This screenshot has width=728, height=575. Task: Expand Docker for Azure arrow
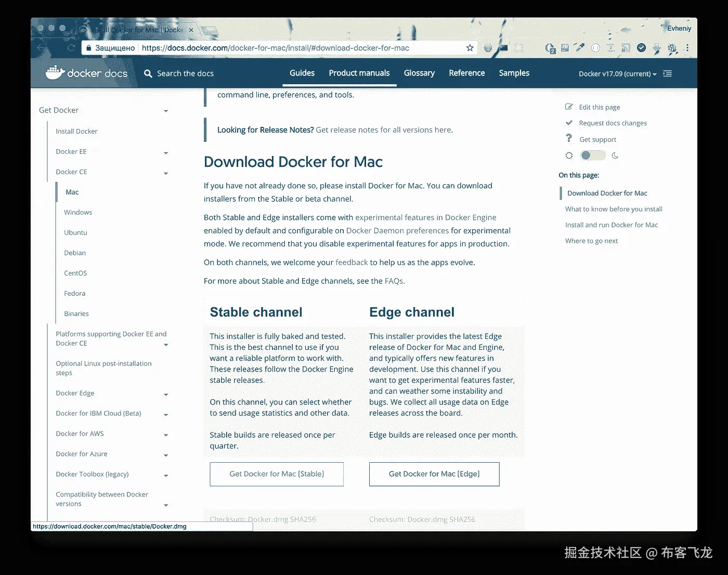coord(166,455)
